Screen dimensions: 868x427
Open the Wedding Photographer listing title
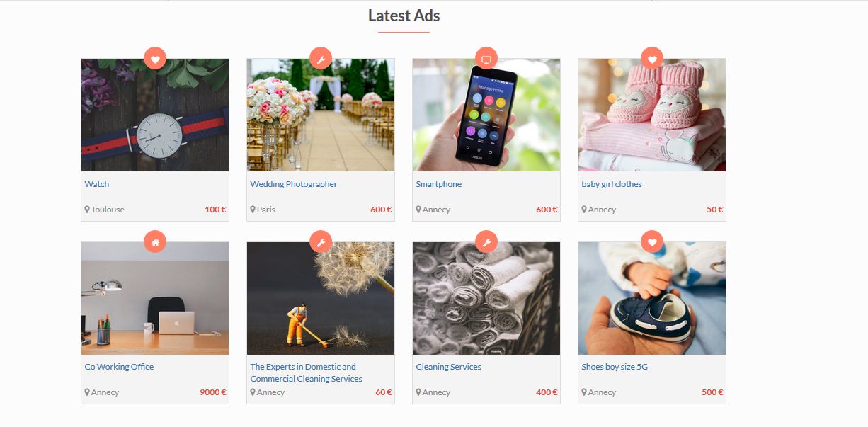click(294, 184)
